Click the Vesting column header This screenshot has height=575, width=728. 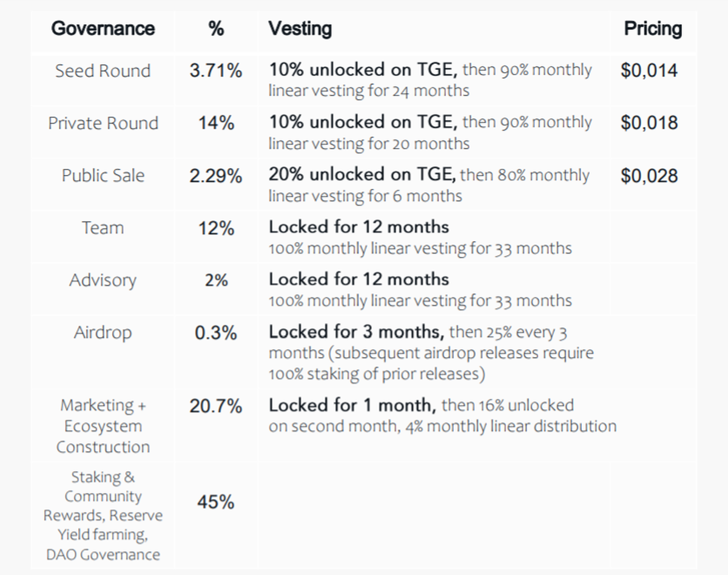(300, 29)
